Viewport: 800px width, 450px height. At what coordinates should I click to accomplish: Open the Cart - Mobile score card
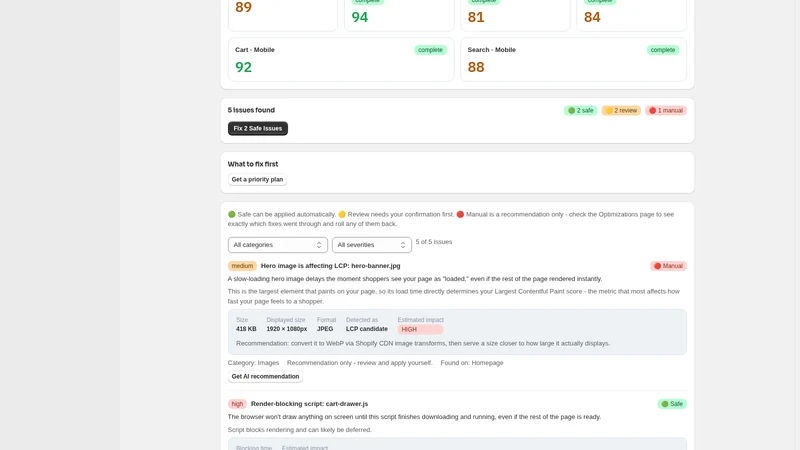point(341,60)
